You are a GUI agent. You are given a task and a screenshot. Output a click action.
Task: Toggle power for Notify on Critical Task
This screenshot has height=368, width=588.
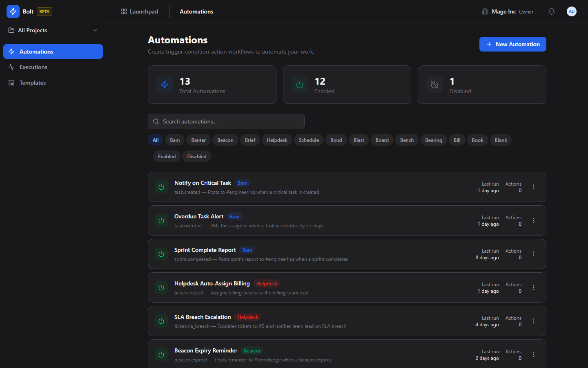coord(161,187)
